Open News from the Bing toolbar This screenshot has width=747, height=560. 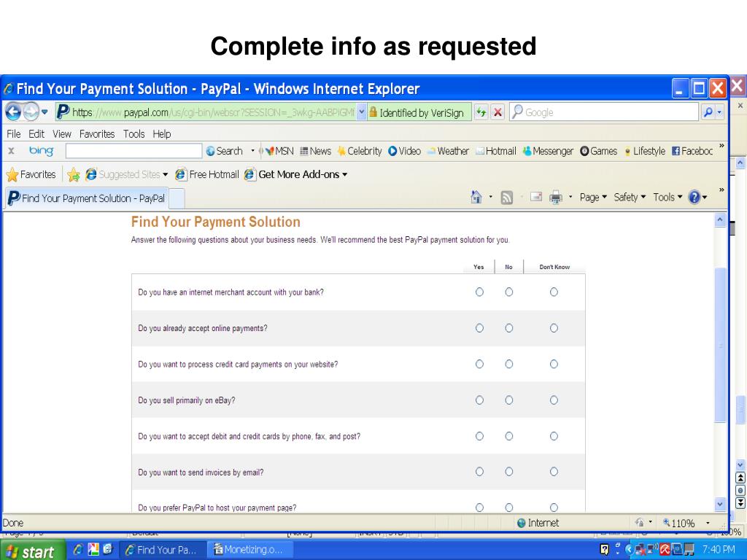[315, 151]
